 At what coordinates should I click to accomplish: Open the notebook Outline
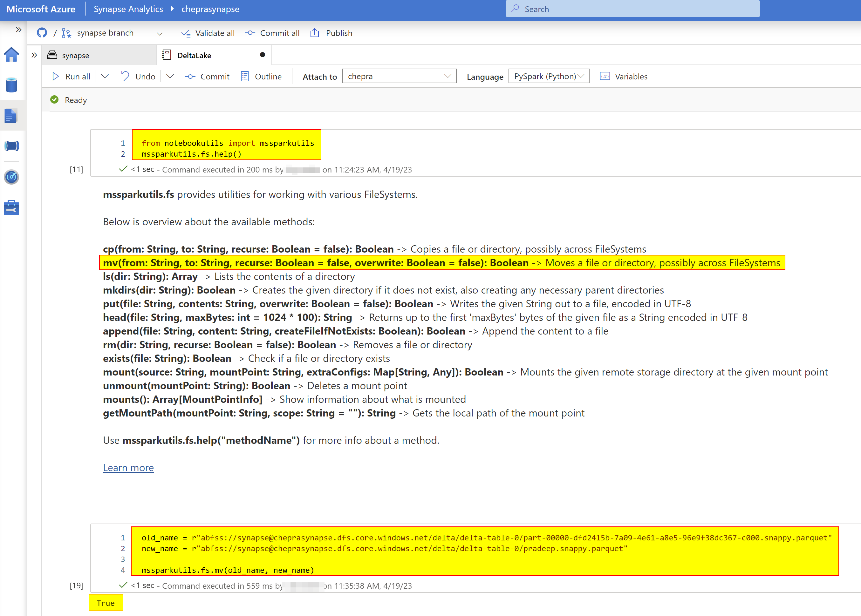tap(262, 77)
